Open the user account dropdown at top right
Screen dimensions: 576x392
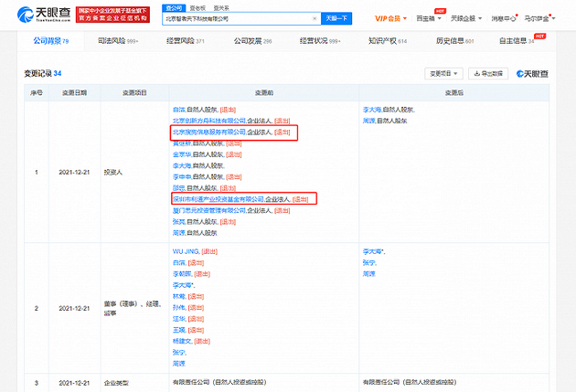point(539,18)
